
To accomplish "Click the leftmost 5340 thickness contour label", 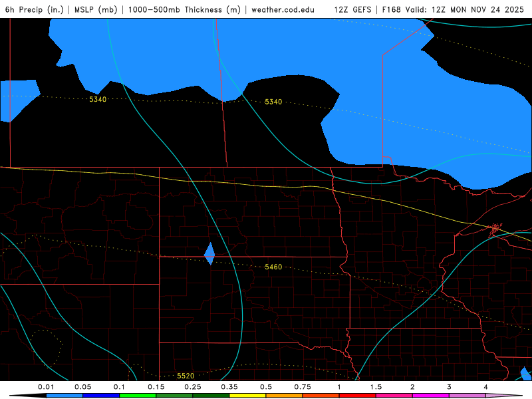I will (98, 99).
